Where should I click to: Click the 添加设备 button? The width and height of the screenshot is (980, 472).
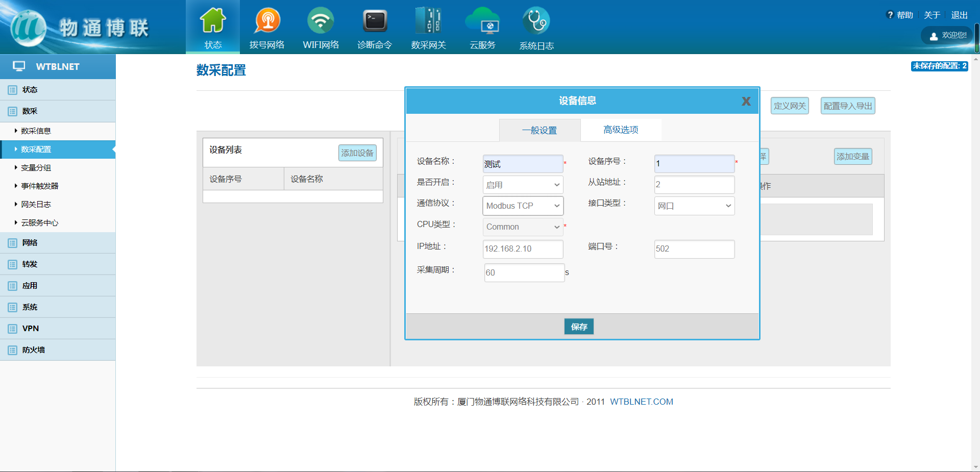coord(357,153)
